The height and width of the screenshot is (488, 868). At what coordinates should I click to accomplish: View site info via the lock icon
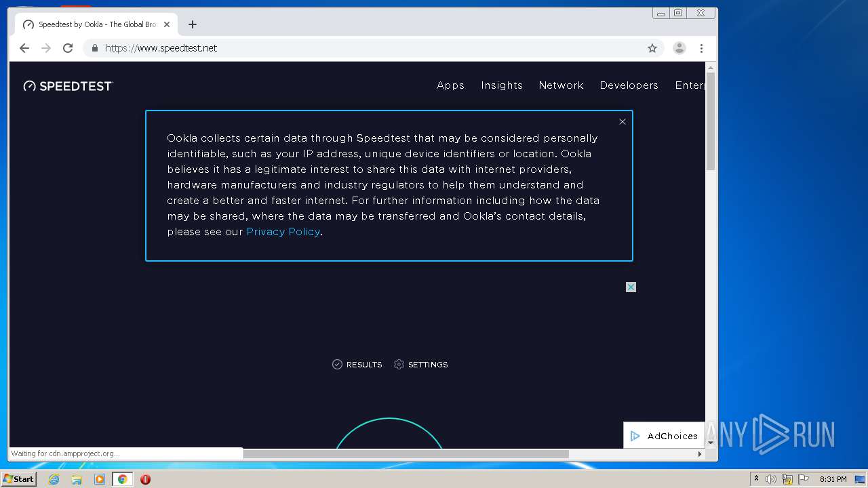(x=95, y=48)
